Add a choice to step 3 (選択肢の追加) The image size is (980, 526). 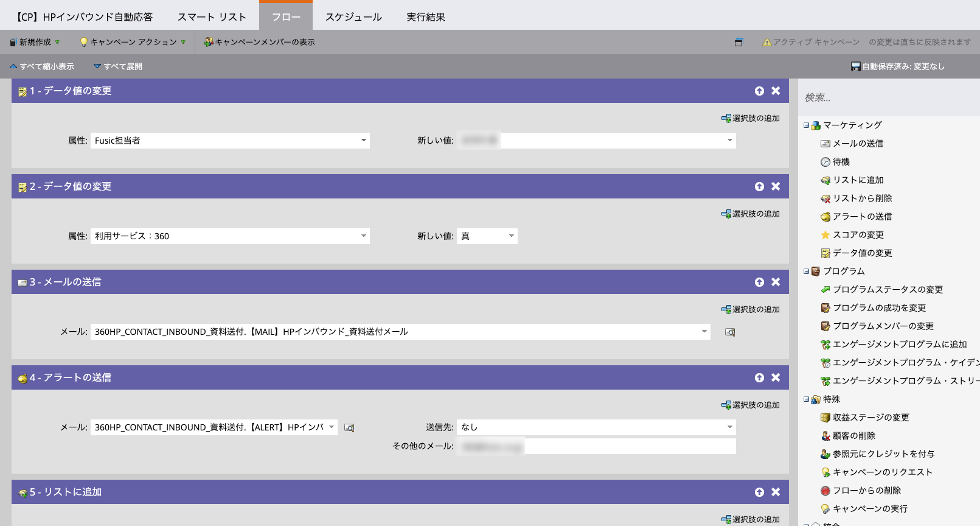click(x=751, y=309)
